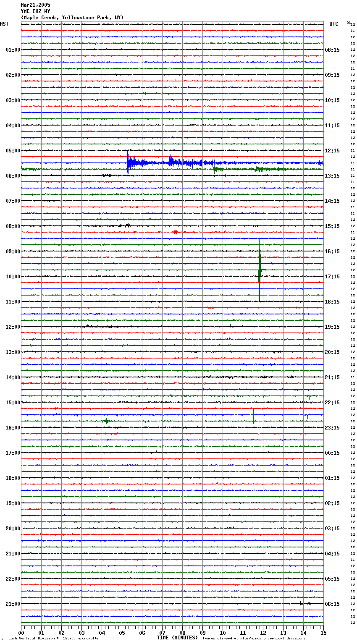
Task: Click the 23:15 UTC time label
Action: coord(332,428)
